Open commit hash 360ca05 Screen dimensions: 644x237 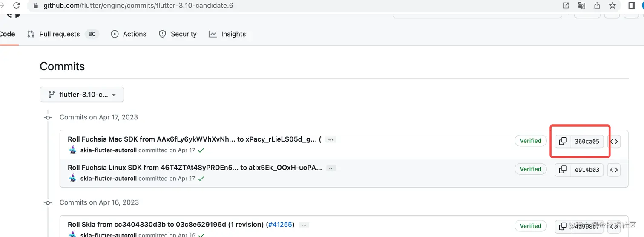coord(587,142)
